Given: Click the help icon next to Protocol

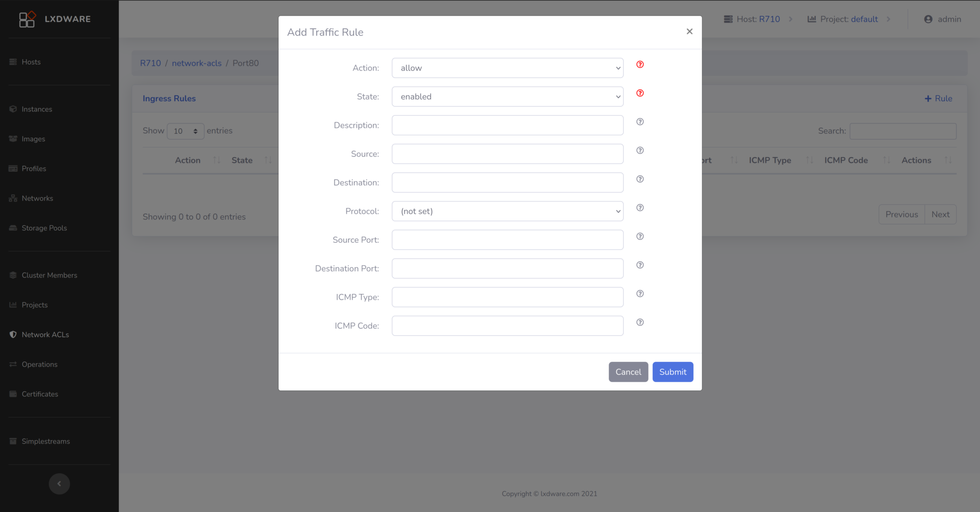Looking at the screenshot, I should 640,208.
